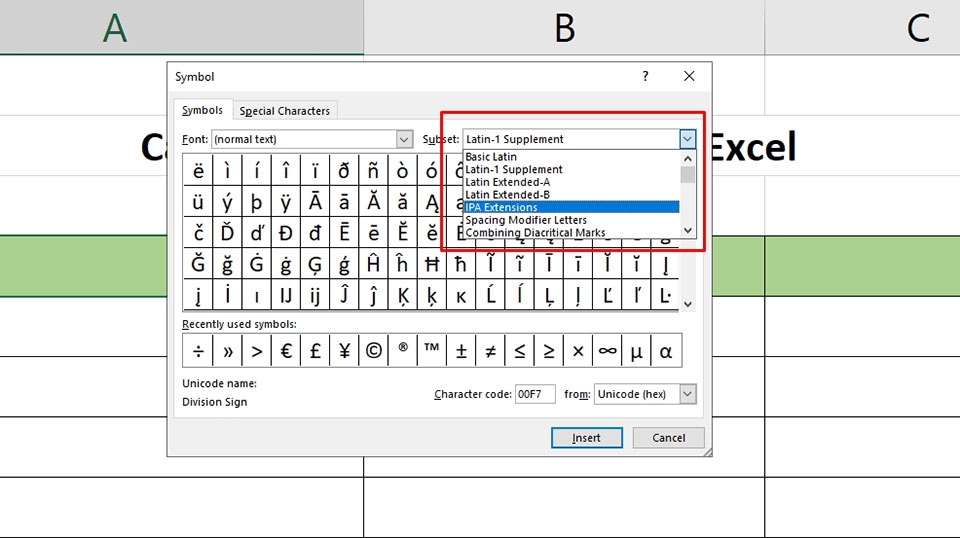Choose the greater-than > recently used symbol
Image resolution: width=960 pixels, height=538 pixels.
(x=257, y=351)
